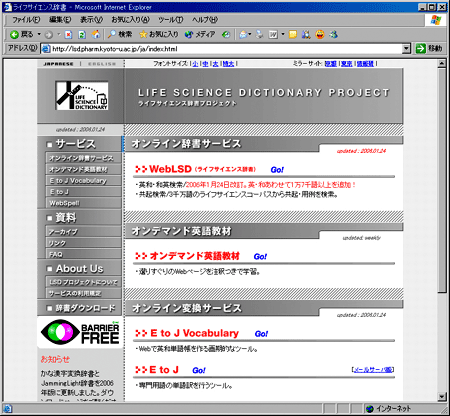Open the address bar dropdown list
The width and height of the screenshot is (450, 416).
pyautogui.click(x=406, y=49)
